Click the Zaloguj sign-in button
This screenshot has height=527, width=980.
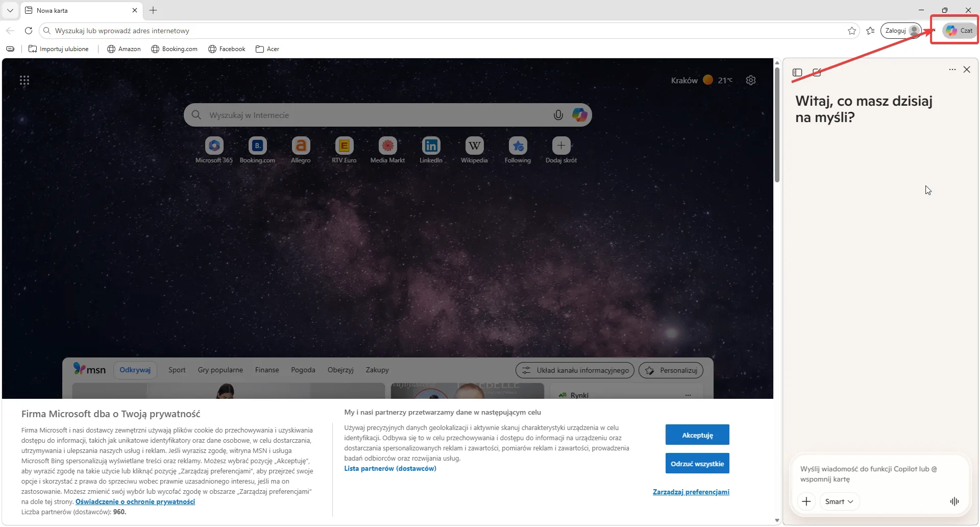coord(901,31)
